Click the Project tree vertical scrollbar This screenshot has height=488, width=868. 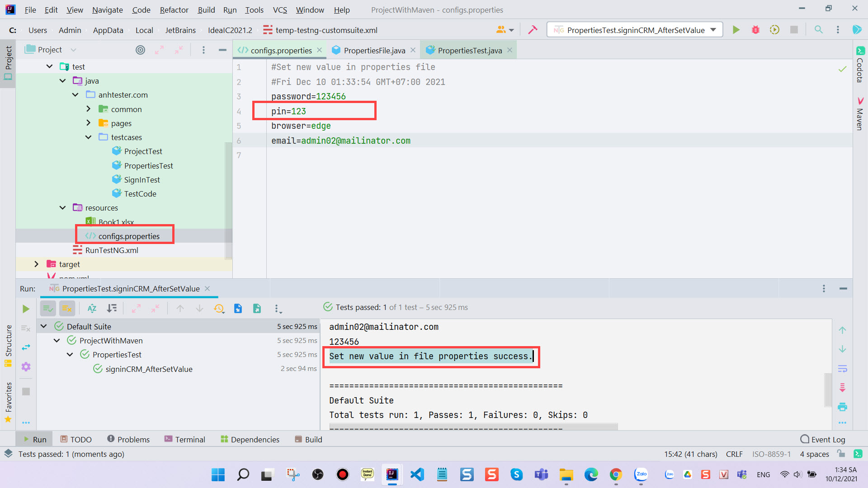tap(228, 201)
